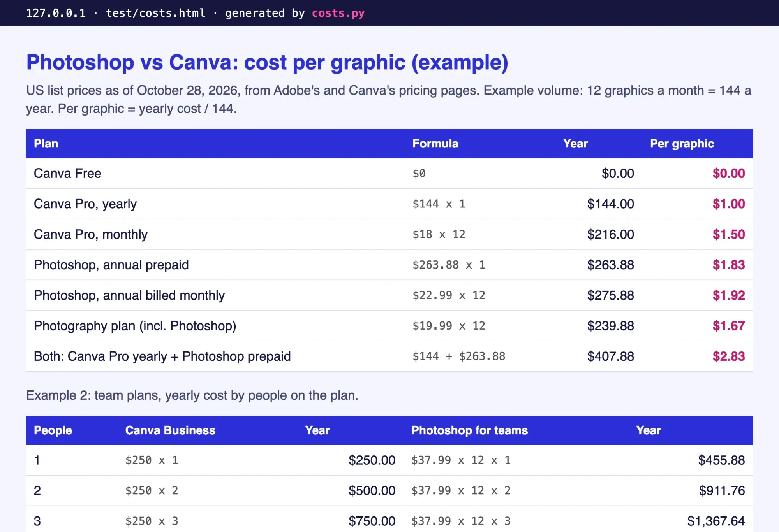Select the Canva Free plan name
779x532 pixels.
tap(67, 174)
